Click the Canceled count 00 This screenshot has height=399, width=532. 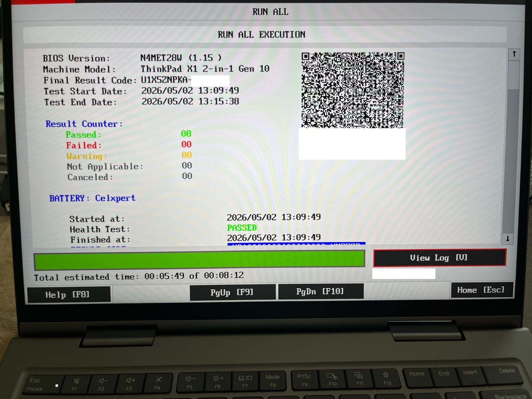point(187,176)
